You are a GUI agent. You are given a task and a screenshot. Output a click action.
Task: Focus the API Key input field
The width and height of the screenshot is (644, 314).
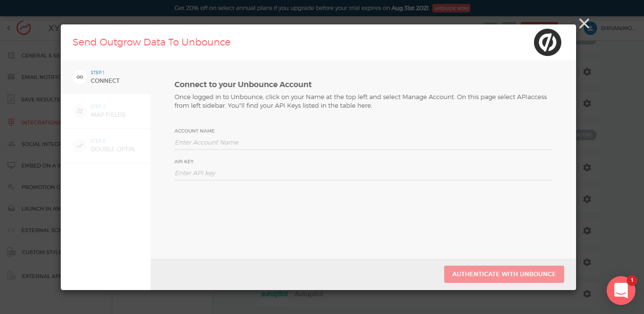click(363, 173)
